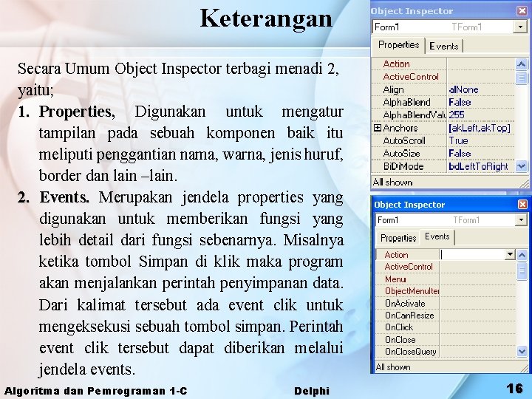Select the AutoSize property

pyautogui.click(x=401, y=154)
